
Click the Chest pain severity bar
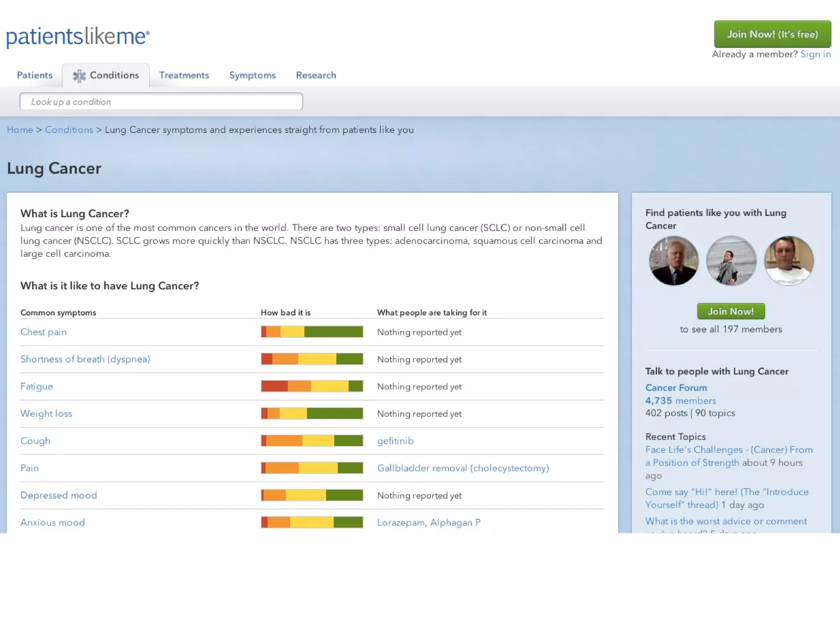pos(312,332)
